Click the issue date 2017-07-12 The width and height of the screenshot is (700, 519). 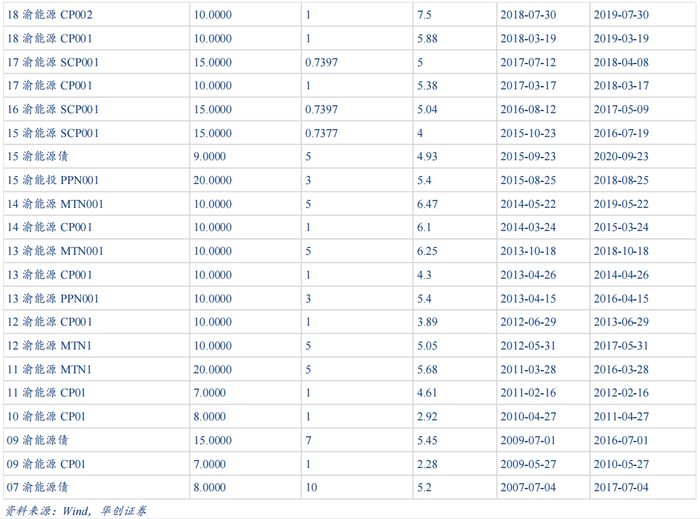(528, 62)
